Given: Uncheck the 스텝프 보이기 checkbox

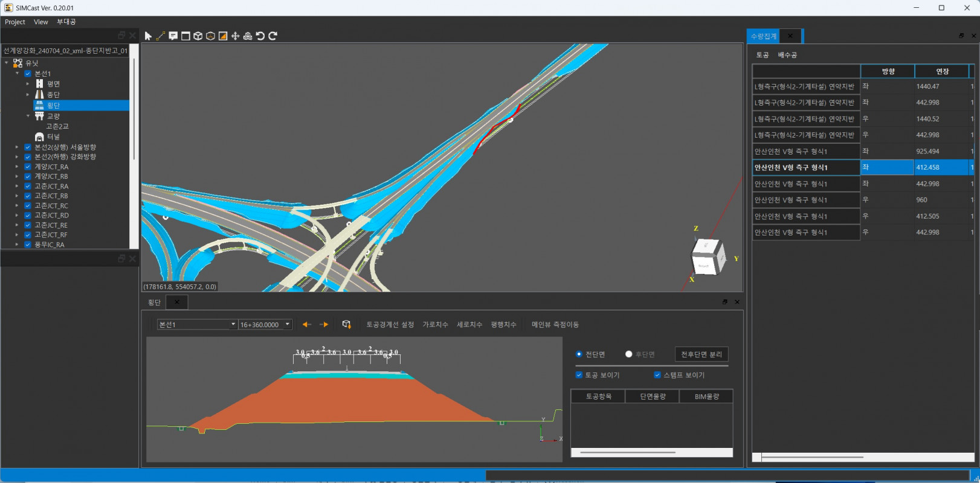Looking at the screenshot, I should [657, 375].
